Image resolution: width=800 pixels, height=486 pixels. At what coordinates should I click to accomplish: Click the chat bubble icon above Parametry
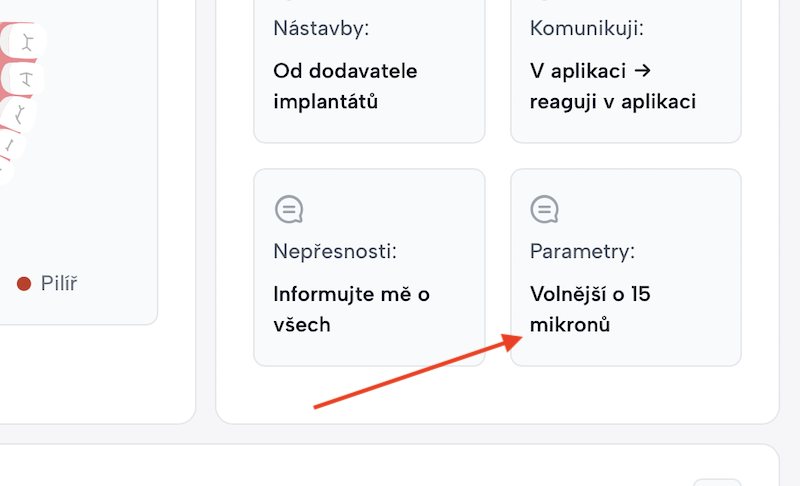coord(544,209)
